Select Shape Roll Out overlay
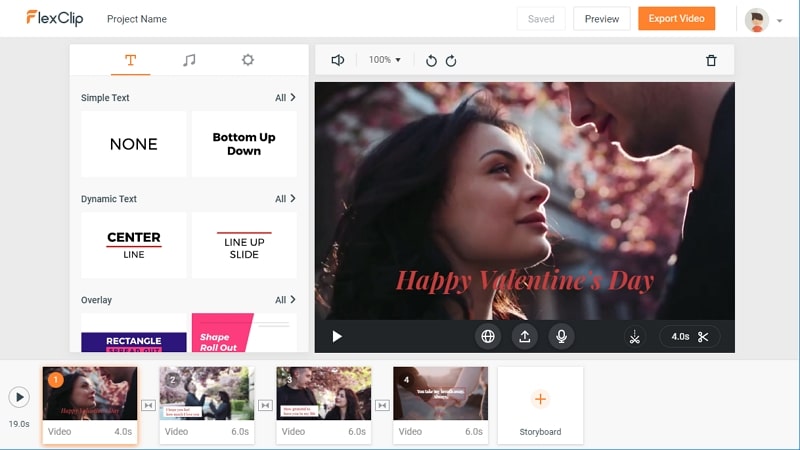Viewport: 800px width, 450px height. [x=244, y=333]
